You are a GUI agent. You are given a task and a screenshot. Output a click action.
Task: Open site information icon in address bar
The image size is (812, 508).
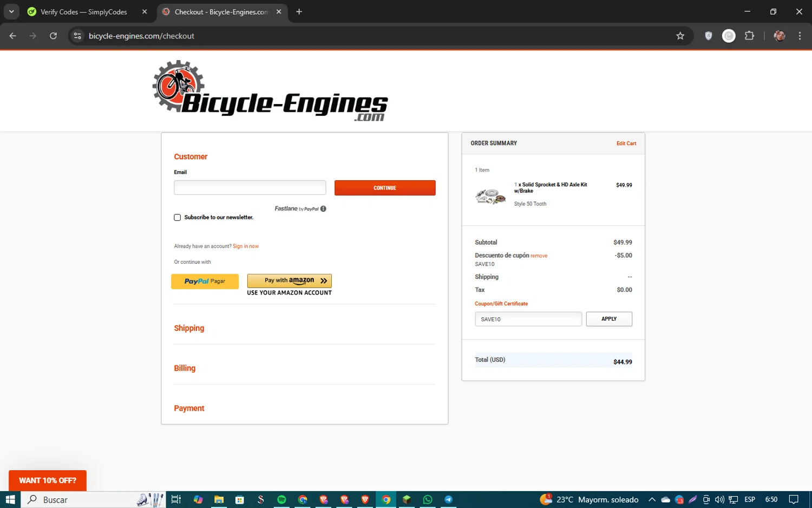point(77,36)
